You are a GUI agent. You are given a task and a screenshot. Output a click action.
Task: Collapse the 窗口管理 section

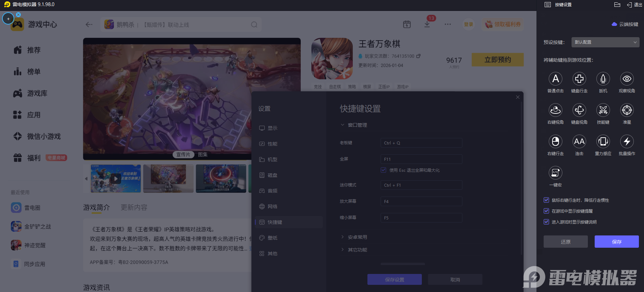(x=354, y=125)
